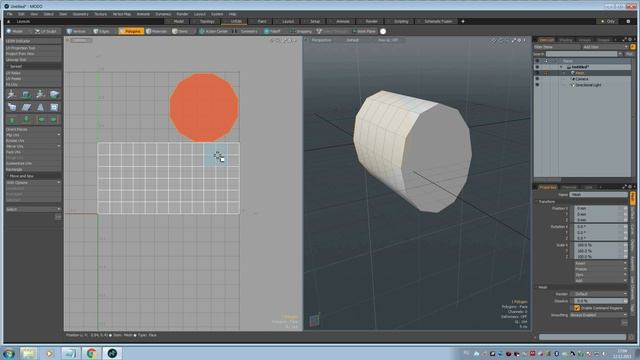Click the Pack UVs button

33,152
